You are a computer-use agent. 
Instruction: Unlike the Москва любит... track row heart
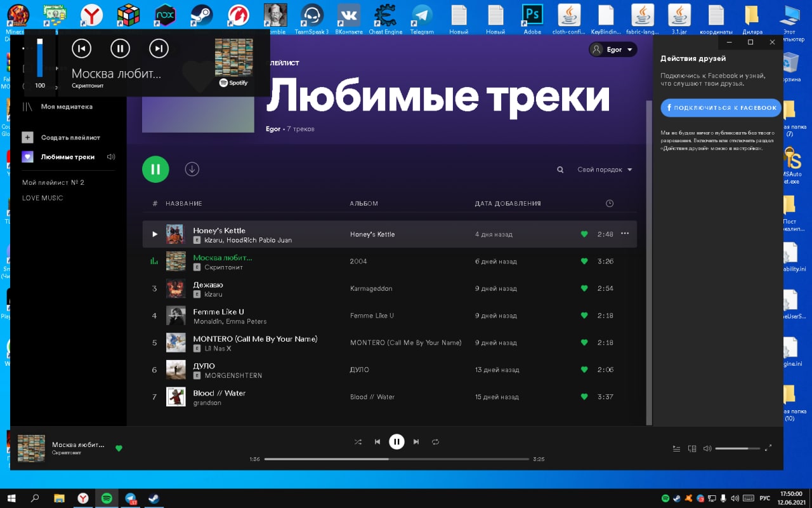pos(584,261)
